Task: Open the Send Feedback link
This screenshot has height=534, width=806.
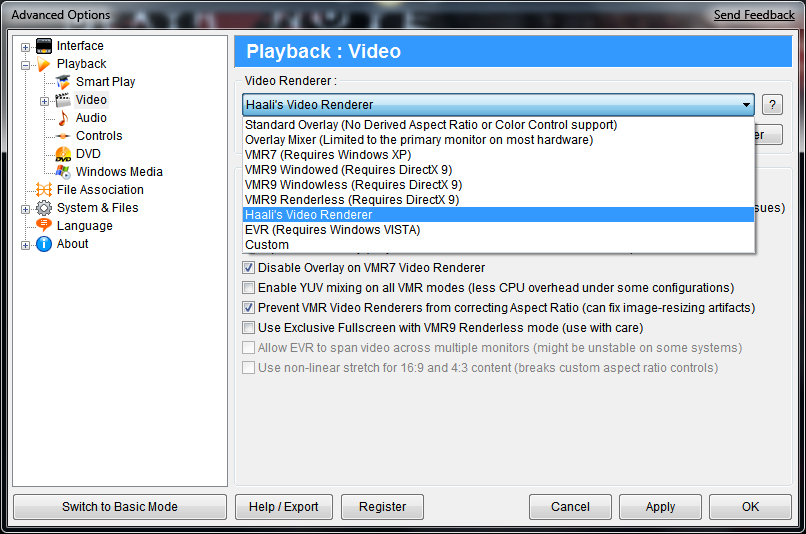Action: click(x=755, y=15)
